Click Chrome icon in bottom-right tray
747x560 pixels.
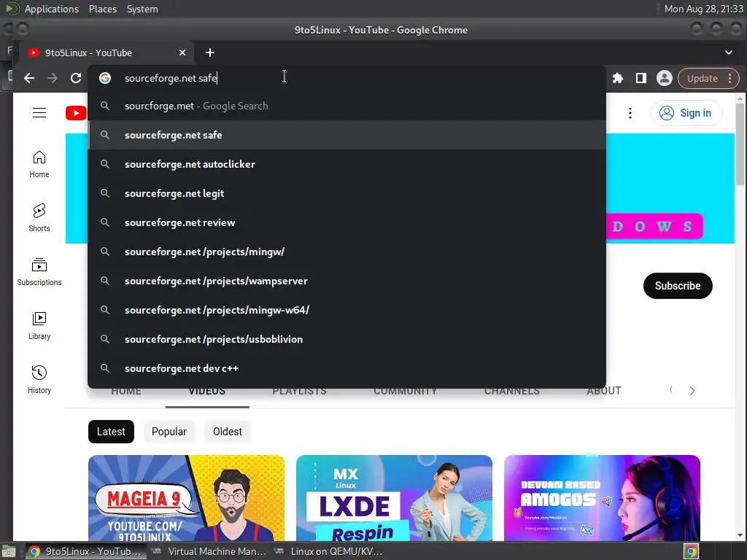click(x=692, y=551)
